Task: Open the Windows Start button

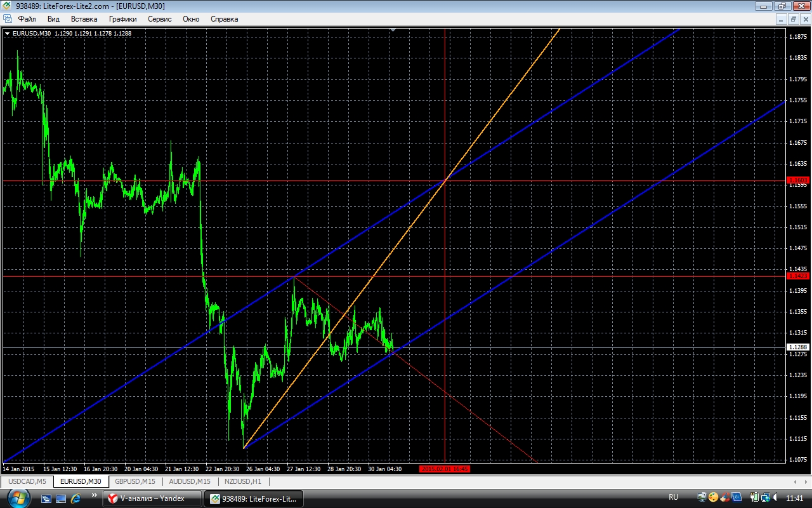Action: click(18, 498)
